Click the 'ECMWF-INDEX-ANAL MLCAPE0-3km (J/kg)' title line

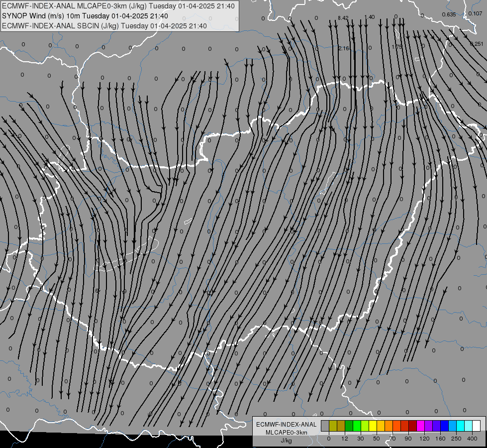[118, 6]
